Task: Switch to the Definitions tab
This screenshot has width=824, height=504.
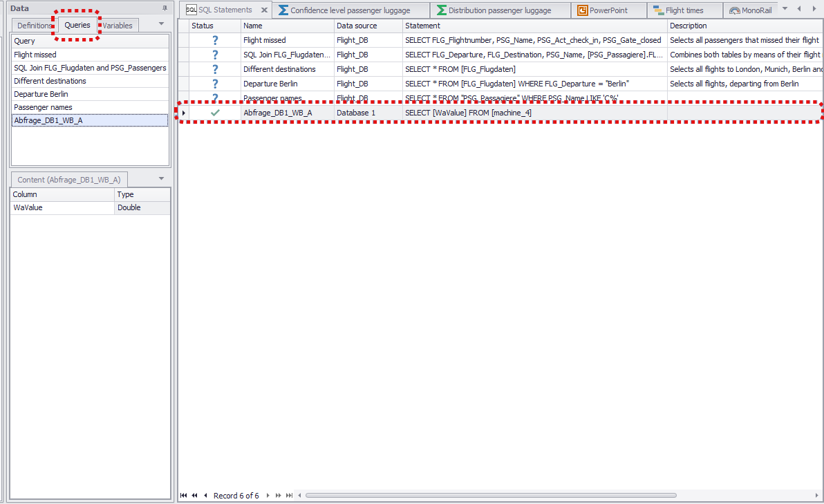Action: click(34, 25)
